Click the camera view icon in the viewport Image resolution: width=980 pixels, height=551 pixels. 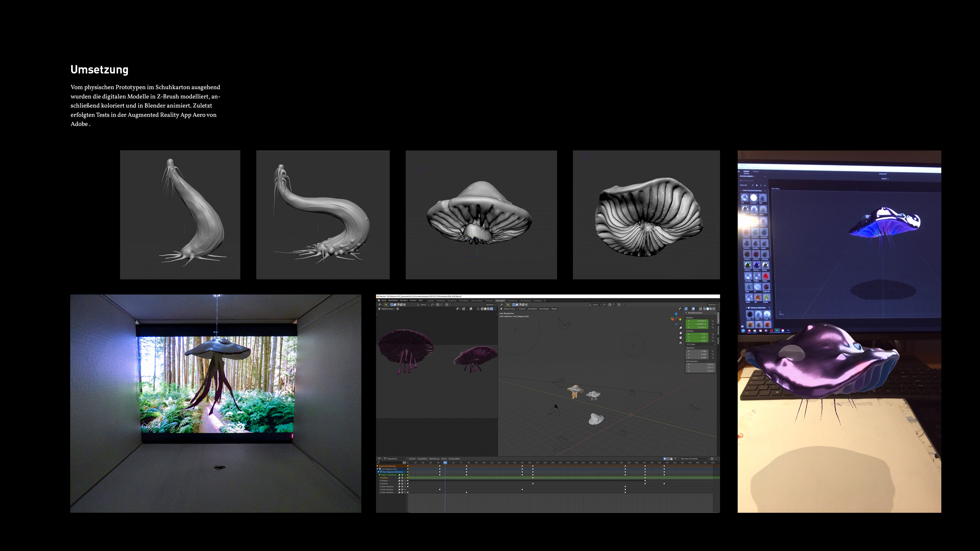point(681,338)
